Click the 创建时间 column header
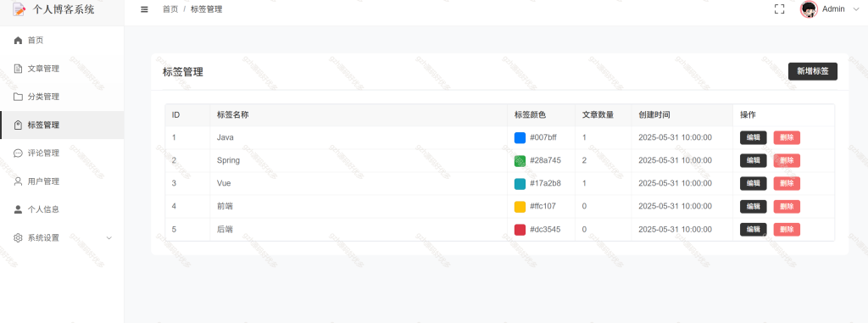Screen dimensions: 868x323 click(682, 115)
